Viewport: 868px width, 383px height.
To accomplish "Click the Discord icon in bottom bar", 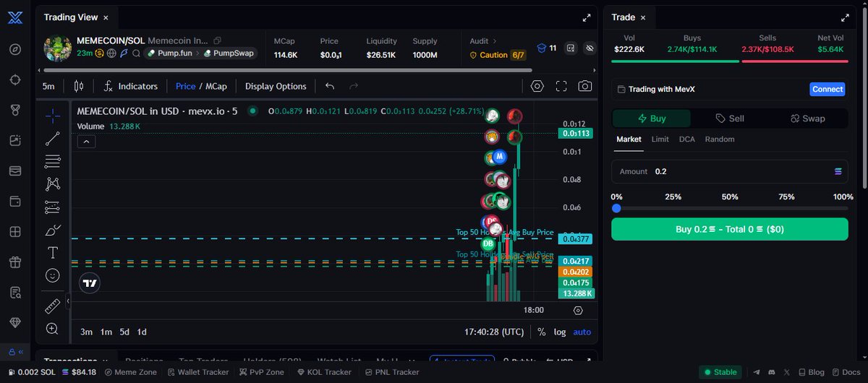I will [x=772, y=372].
